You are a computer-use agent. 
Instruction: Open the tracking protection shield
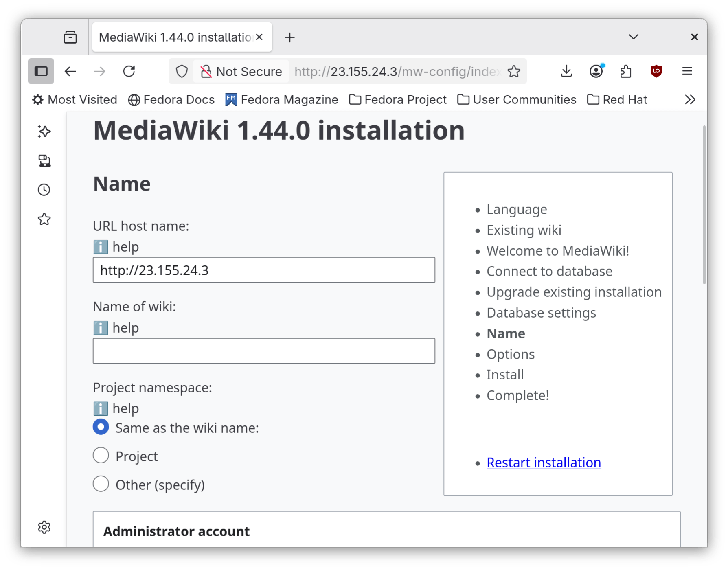click(182, 71)
